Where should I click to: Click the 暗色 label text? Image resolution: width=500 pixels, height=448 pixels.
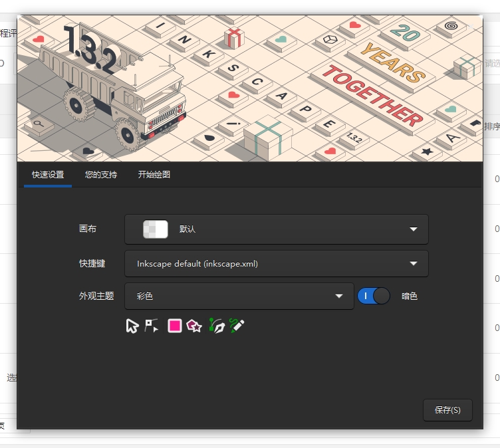[x=410, y=296]
